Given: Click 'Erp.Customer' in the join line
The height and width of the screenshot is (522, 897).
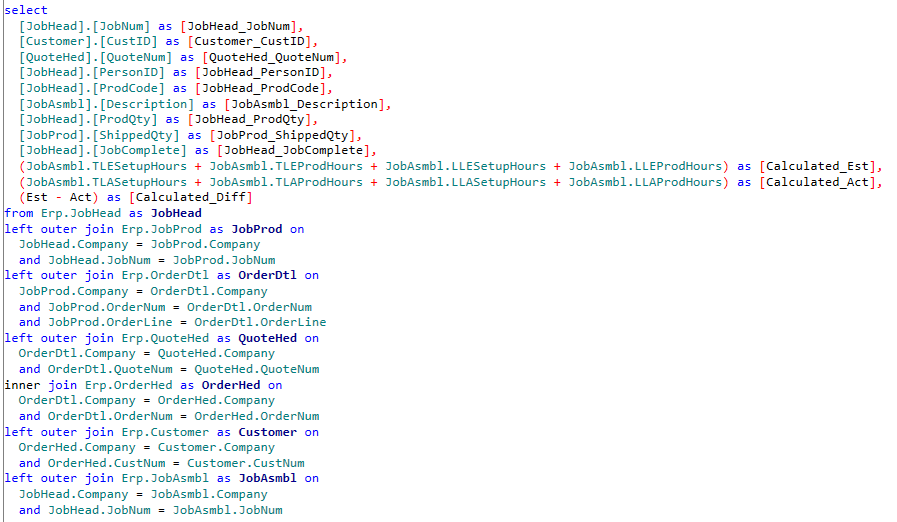Looking at the screenshot, I should click(165, 432).
